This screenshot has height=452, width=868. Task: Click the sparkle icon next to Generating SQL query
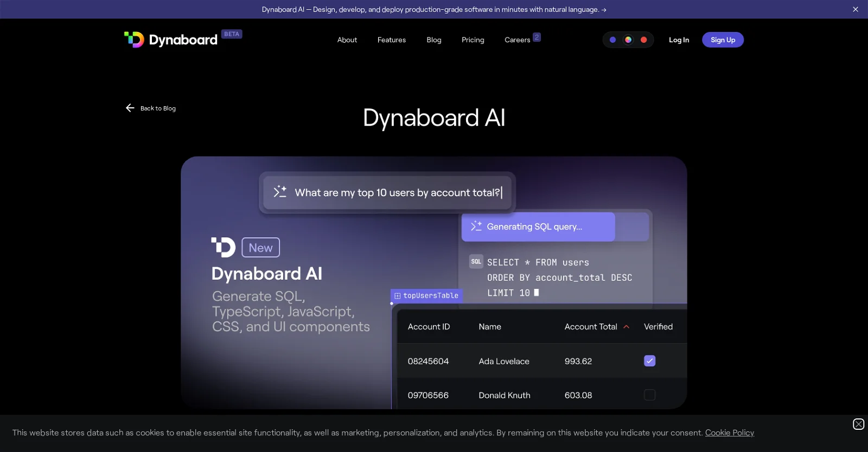(x=476, y=227)
